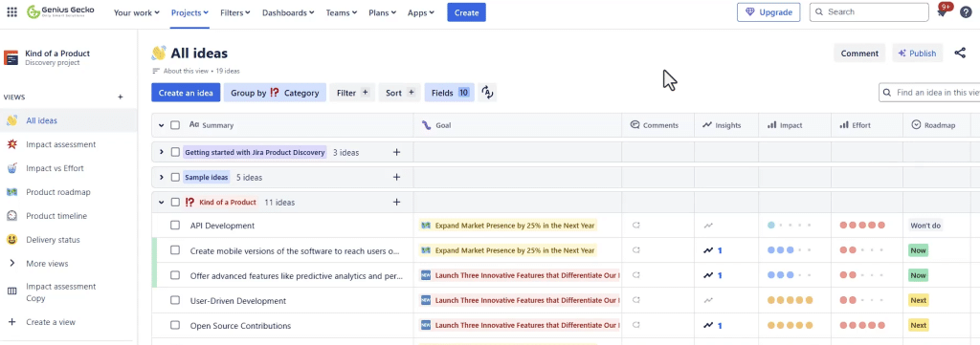Check the Kind of a Product group checkbox
980x345 pixels.
coord(176,203)
